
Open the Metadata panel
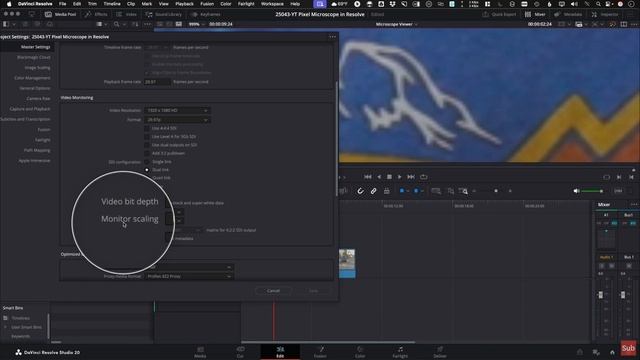coord(568,14)
